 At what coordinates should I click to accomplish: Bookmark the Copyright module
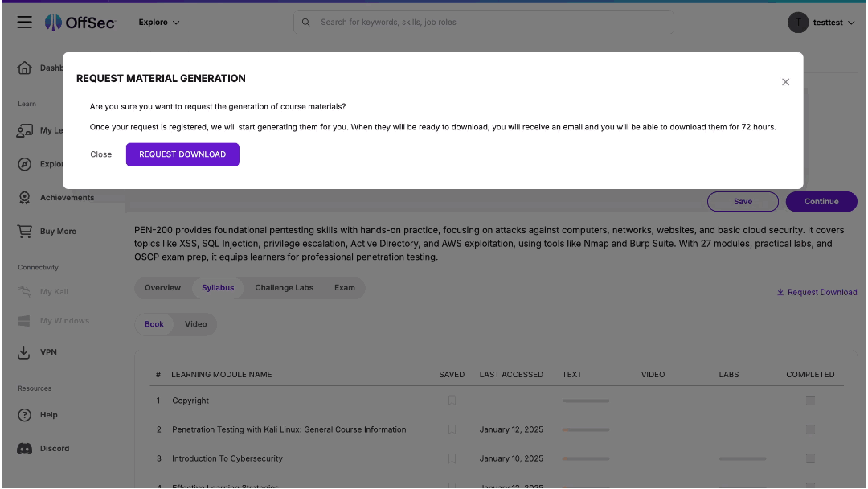click(x=452, y=401)
